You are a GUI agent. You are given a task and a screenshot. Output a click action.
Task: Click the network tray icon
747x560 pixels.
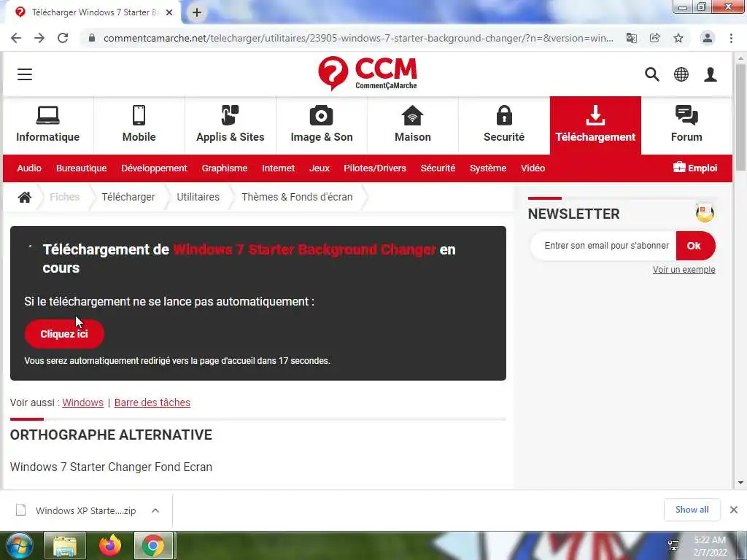click(x=673, y=545)
